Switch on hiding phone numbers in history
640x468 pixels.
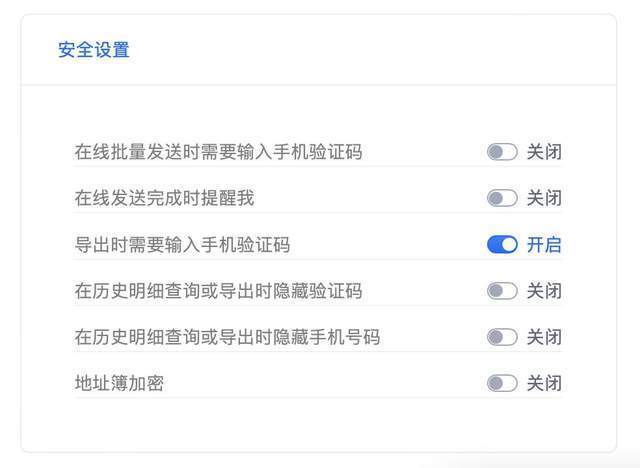[x=502, y=337]
